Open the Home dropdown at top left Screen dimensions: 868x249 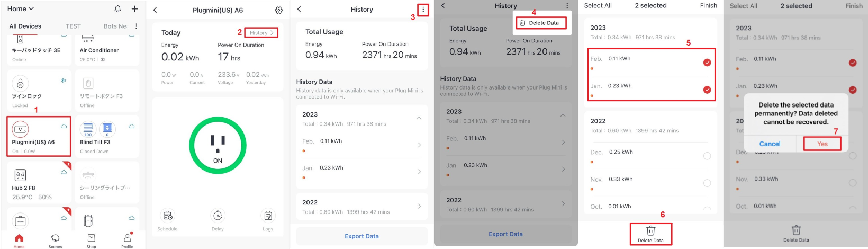tap(21, 9)
